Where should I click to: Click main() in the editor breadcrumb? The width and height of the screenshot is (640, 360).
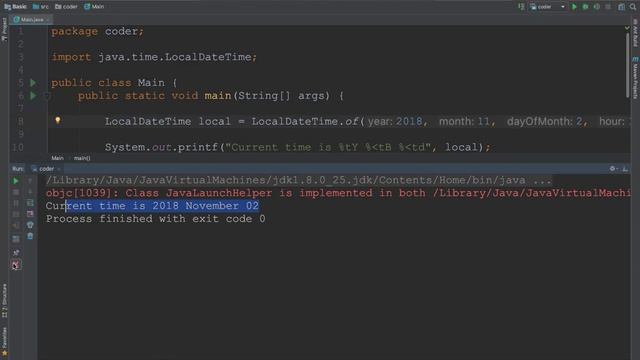[x=82, y=158]
